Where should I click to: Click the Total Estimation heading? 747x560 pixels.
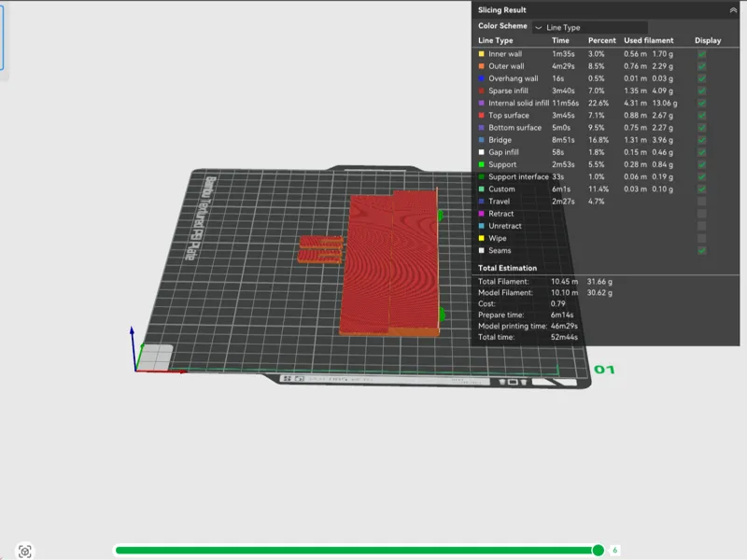pyautogui.click(x=507, y=268)
